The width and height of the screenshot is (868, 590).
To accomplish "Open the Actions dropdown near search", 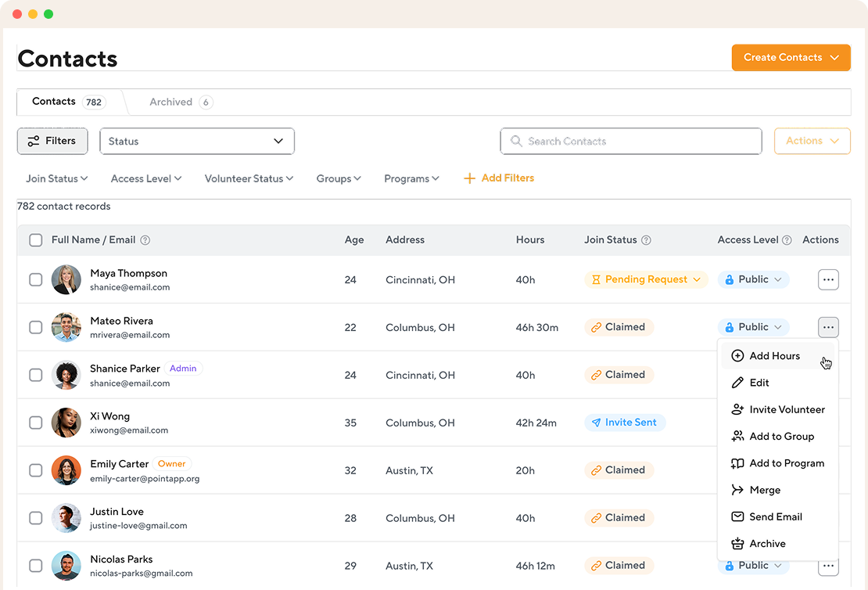I will click(x=812, y=141).
